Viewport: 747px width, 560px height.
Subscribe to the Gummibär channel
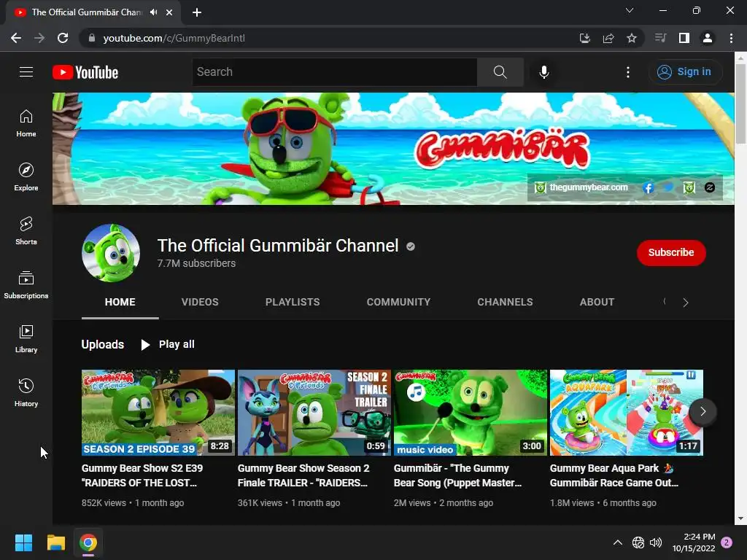tap(671, 252)
